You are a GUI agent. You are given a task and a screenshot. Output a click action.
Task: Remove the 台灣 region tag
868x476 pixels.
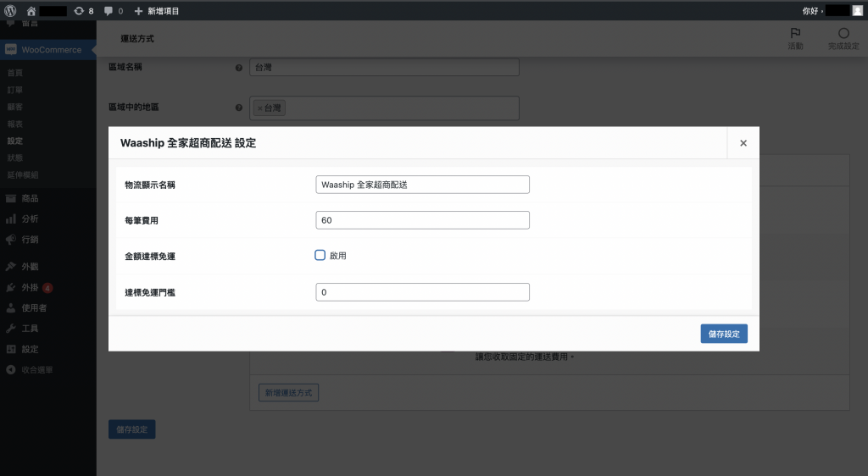[259, 108]
